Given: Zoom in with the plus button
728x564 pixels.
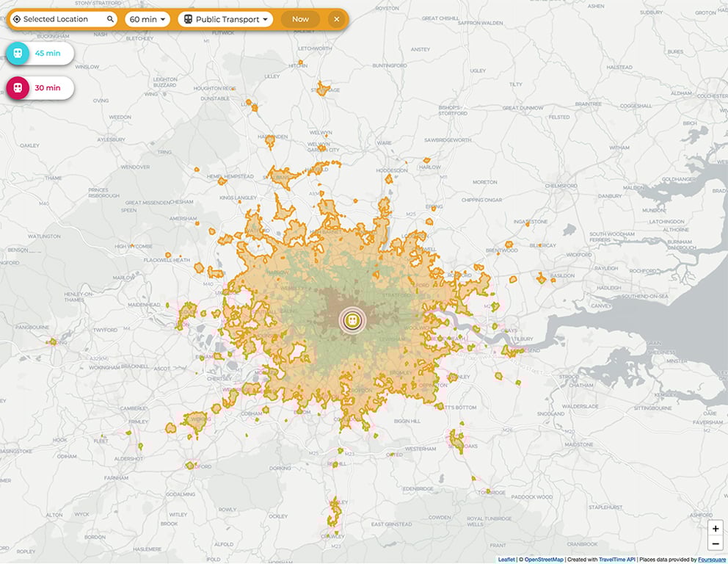Looking at the screenshot, I should (716, 528).
